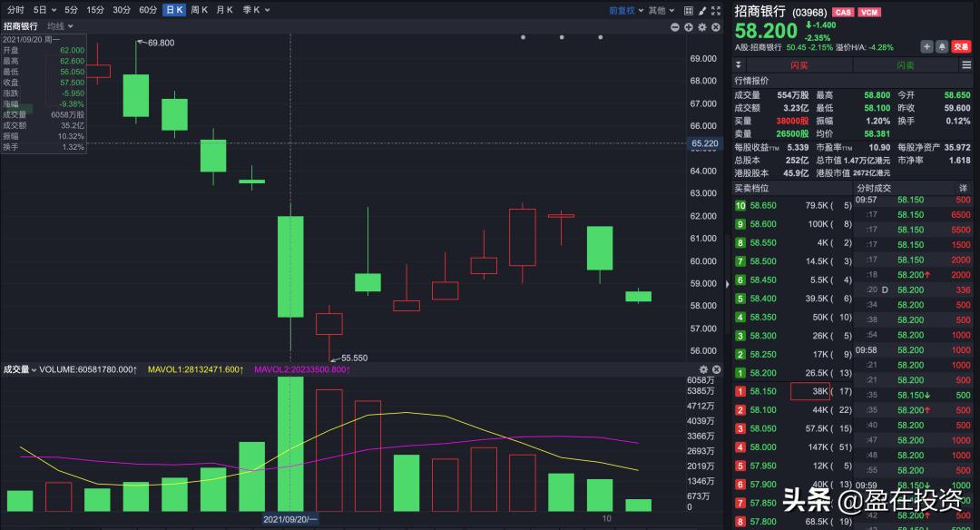This screenshot has width=980, height=530.
Task: Collapse quote section with double-arrow icon
Action: [x=738, y=65]
